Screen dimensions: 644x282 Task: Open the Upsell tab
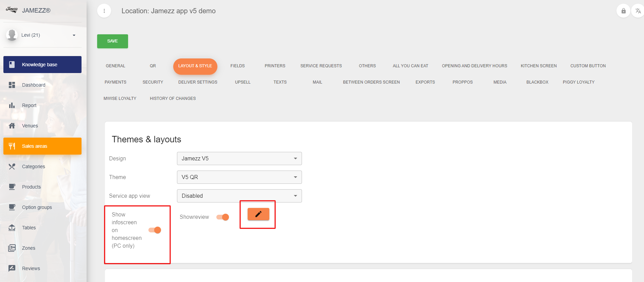point(243,82)
